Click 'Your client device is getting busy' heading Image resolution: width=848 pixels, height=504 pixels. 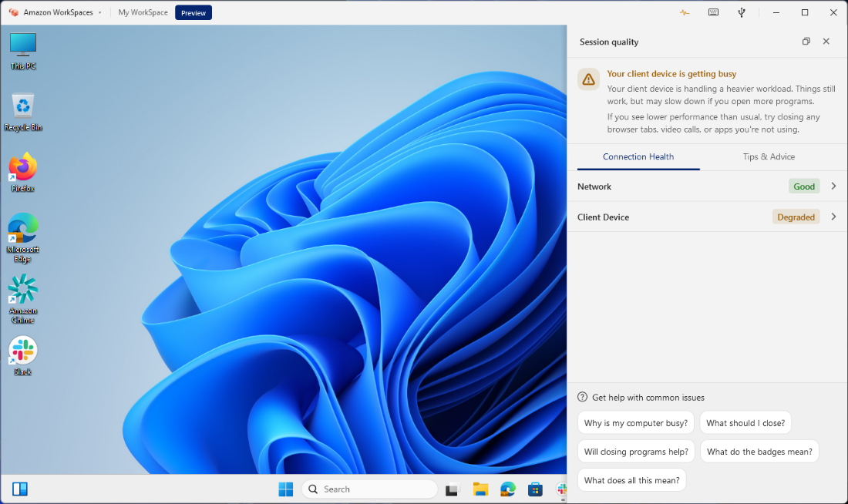coord(671,74)
